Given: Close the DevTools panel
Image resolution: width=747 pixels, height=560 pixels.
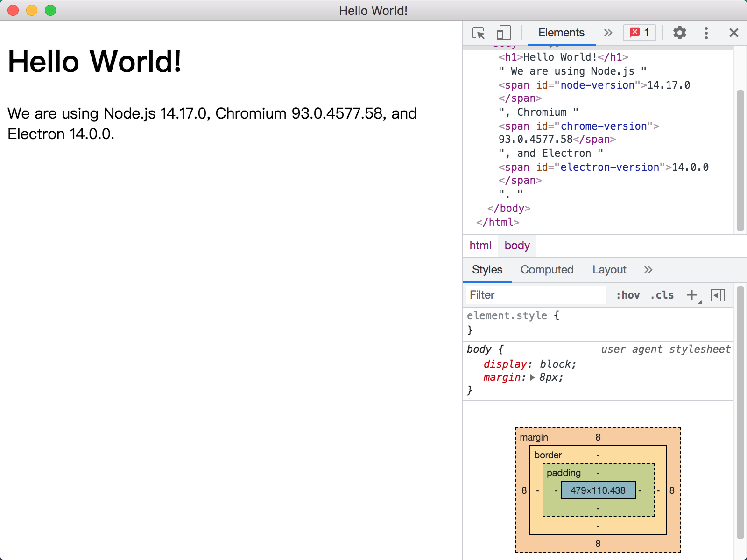Looking at the screenshot, I should tap(734, 33).
